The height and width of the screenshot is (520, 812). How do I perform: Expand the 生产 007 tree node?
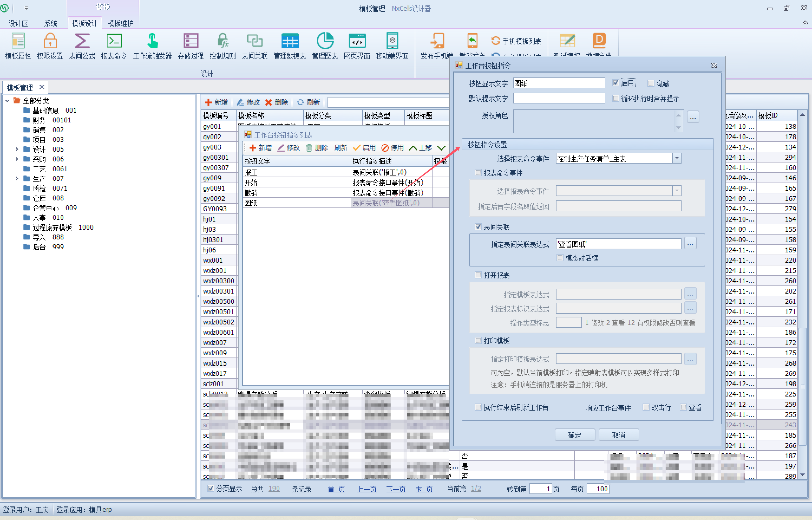coord(17,178)
